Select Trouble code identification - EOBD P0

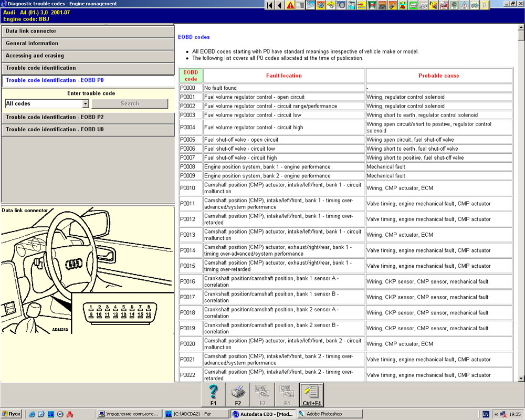click(87, 80)
